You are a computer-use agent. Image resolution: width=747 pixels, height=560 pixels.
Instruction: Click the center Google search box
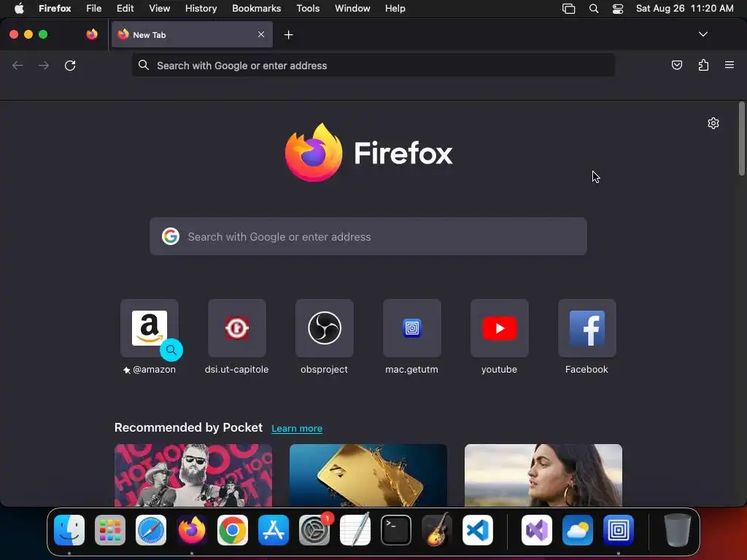tap(368, 236)
